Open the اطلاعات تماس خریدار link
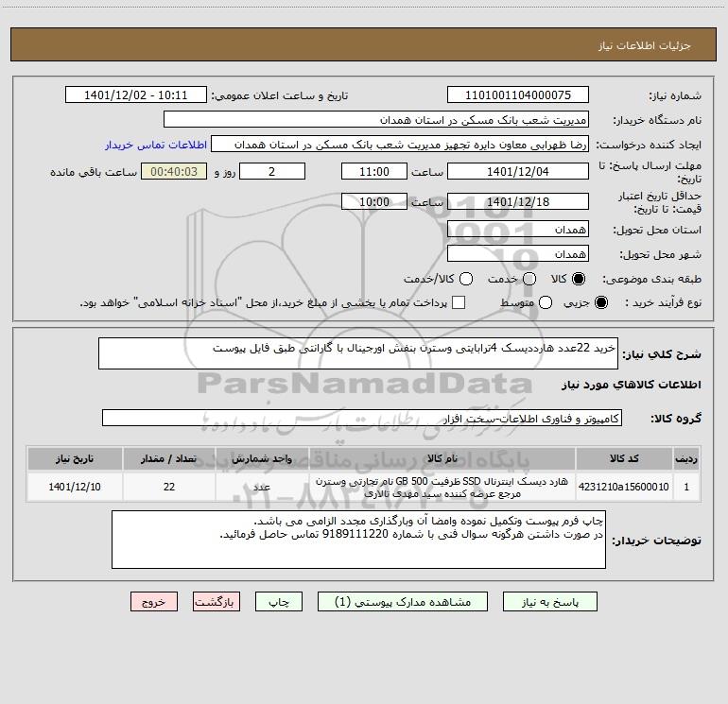Screen dimensions: 728x704 [x=156, y=145]
